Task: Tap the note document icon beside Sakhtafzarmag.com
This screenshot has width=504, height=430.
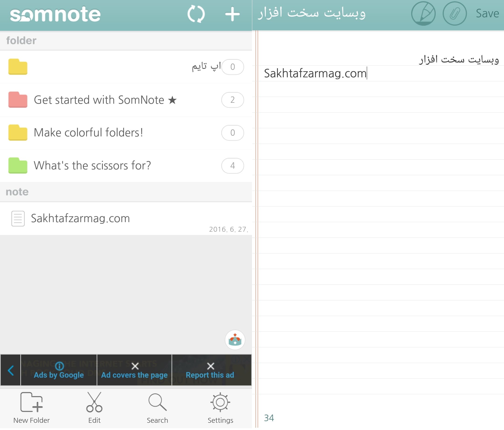Action: [18, 218]
